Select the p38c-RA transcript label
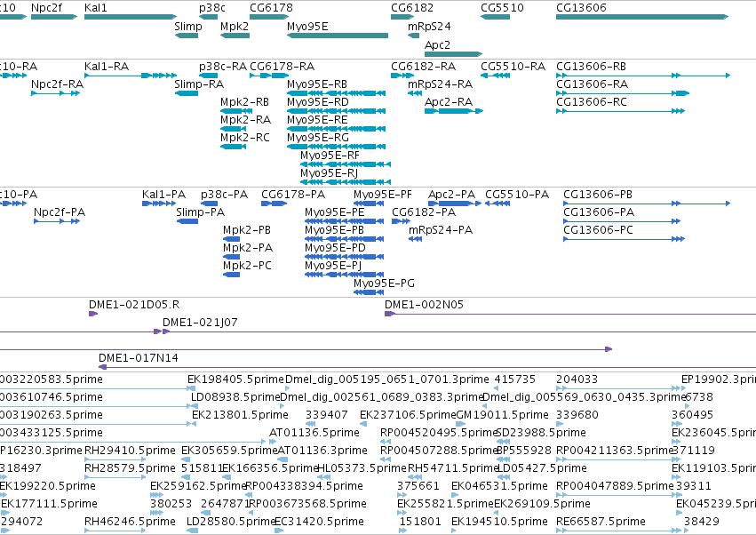 (223, 66)
